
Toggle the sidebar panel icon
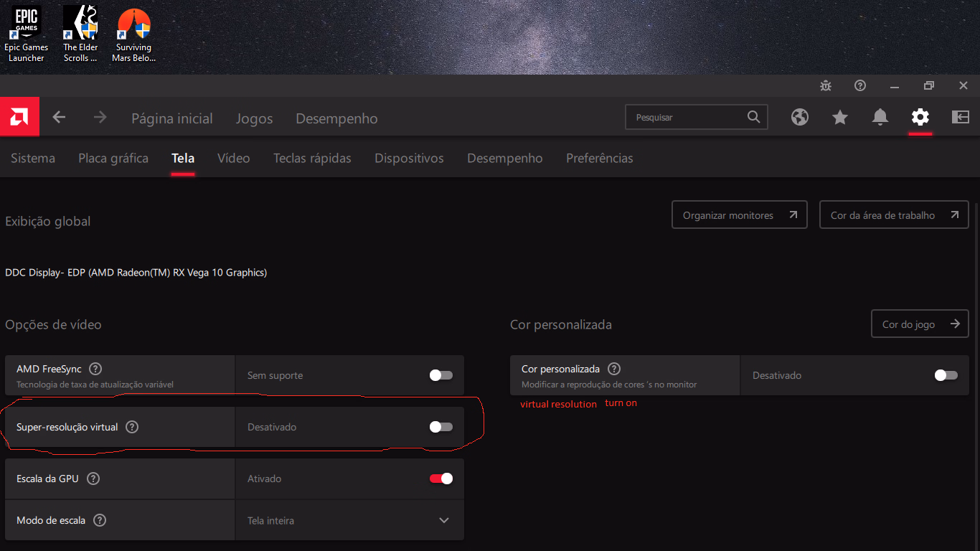(x=960, y=117)
